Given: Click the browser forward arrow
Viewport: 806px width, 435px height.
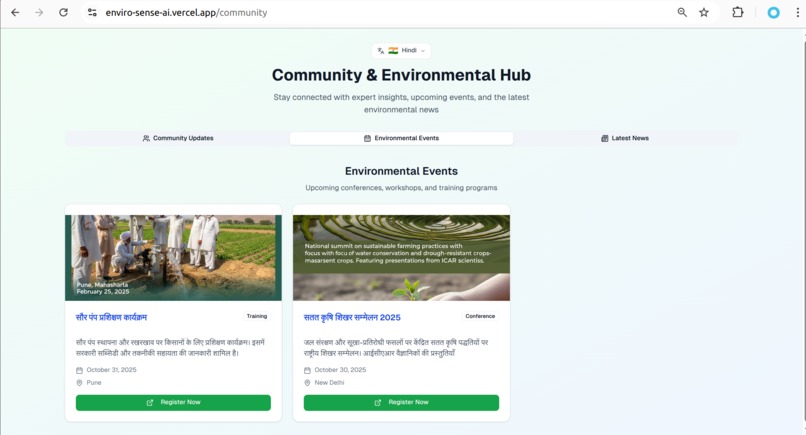Looking at the screenshot, I should coord(39,12).
